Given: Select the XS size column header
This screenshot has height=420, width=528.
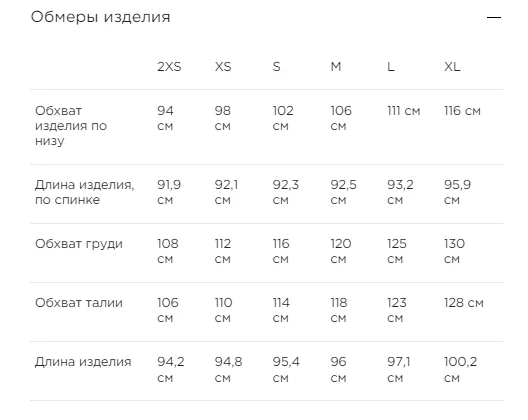Looking at the screenshot, I should tap(223, 67).
